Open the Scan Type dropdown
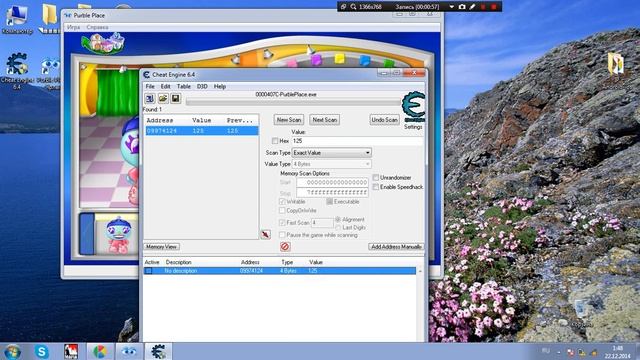Screen dimensions: 640x360 [332, 153]
